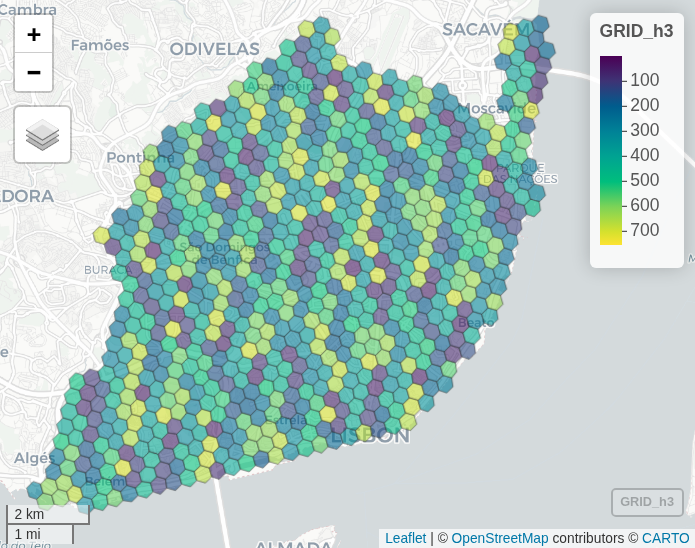Click the ODIVELAS map label
Viewport: 695px width, 548px height.
click(214, 49)
